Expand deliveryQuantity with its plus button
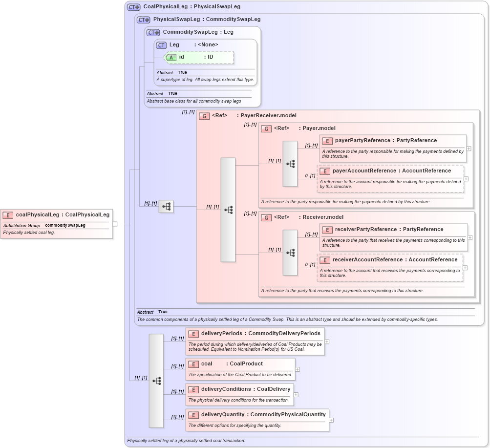Viewport: 490px width, 448px height. 332,419
